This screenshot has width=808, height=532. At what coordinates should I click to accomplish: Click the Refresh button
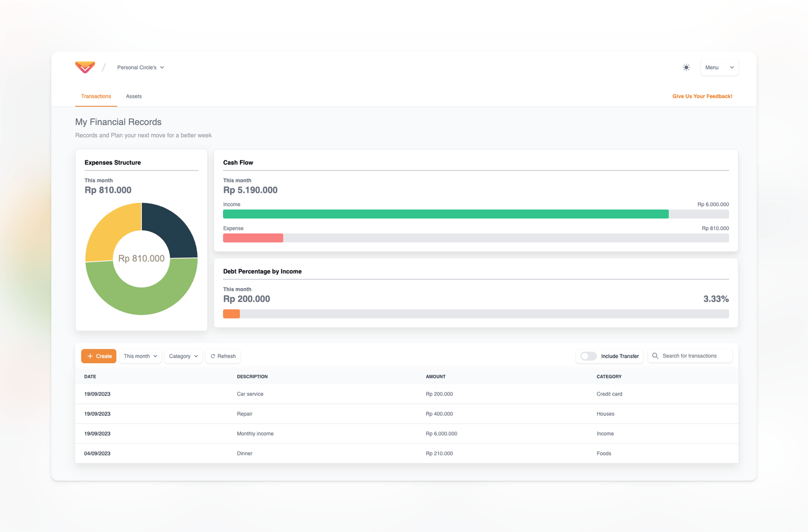[223, 356]
